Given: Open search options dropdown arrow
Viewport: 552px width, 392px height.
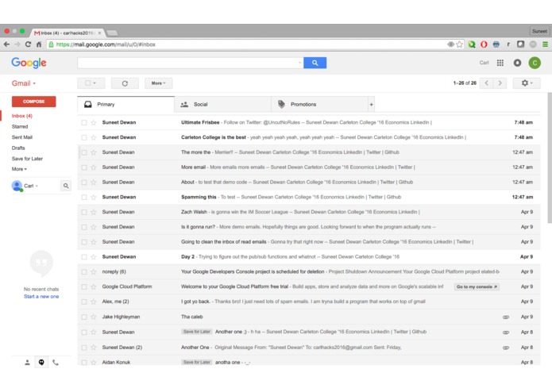Looking at the screenshot, I should (299, 63).
